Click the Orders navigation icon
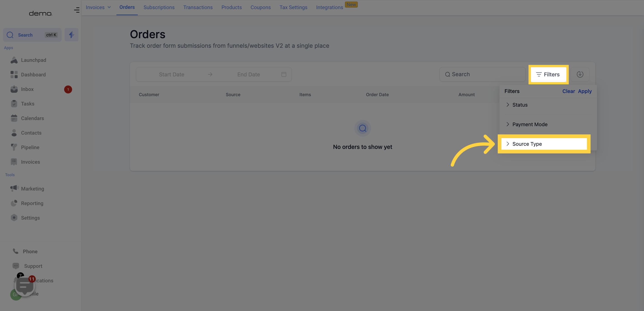The width and height of the screenshot is (644, 311). (x=127, y=8)
